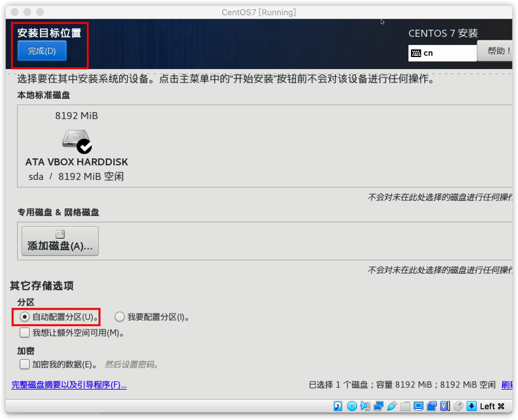Select 自动配置分区(U) automatic partitioning radio

pos(25,317)
